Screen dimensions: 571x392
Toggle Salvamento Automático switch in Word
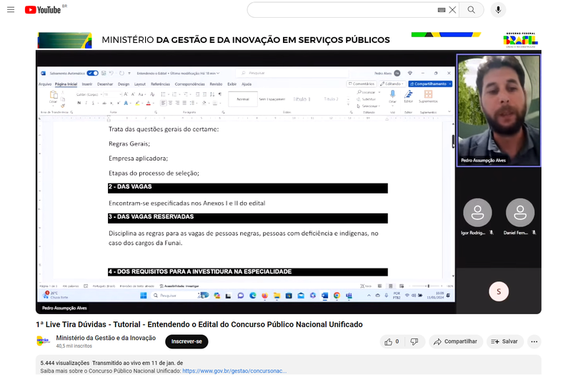click(91, 73)
